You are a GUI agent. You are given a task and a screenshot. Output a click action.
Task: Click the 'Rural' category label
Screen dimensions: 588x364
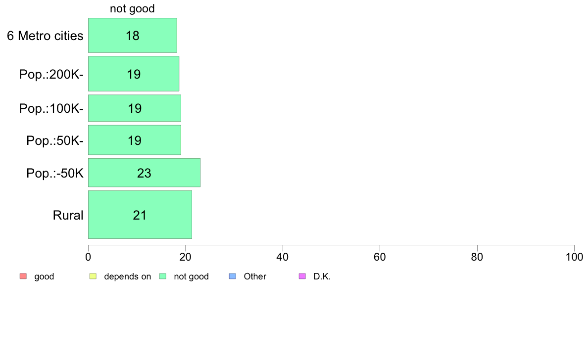[68, 215]
